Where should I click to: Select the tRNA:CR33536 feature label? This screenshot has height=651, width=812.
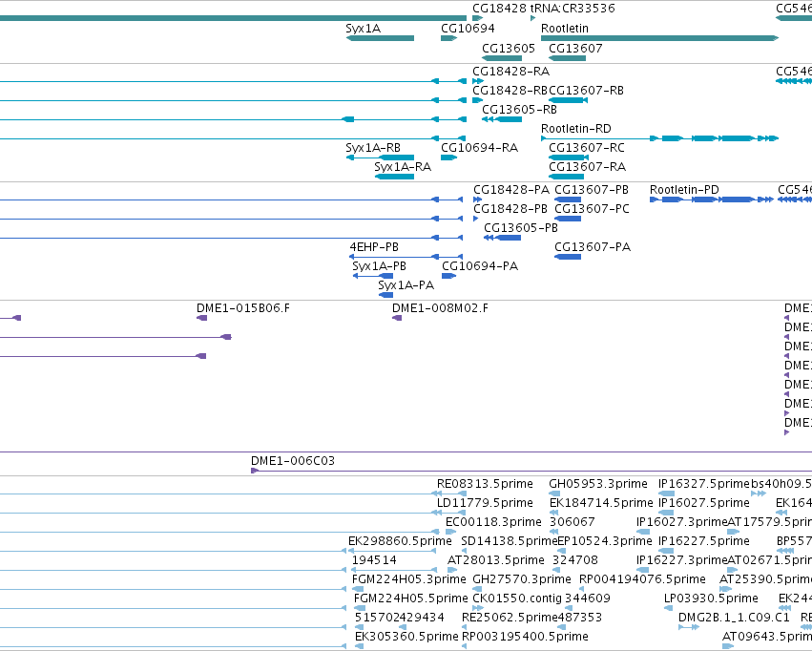(573, 9)
